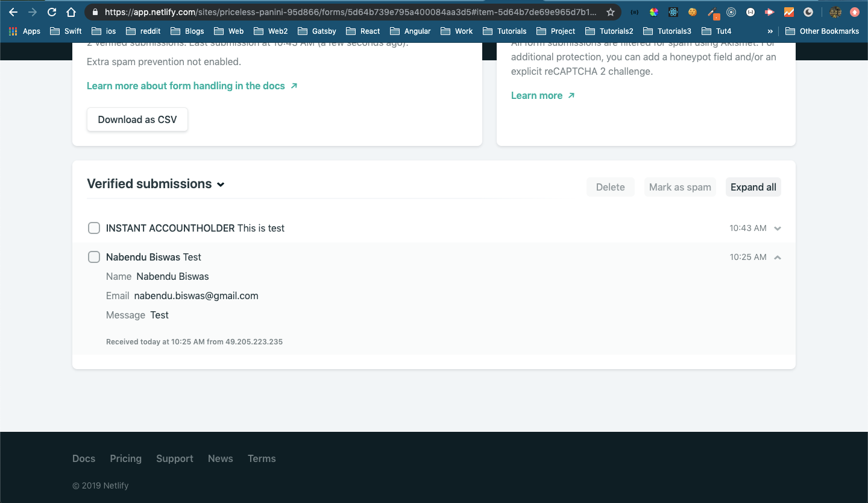Viewport: 868px width, 503px height.
Task: Click the email nabendu.biswas@gmail.com
Action: [196, 296]
